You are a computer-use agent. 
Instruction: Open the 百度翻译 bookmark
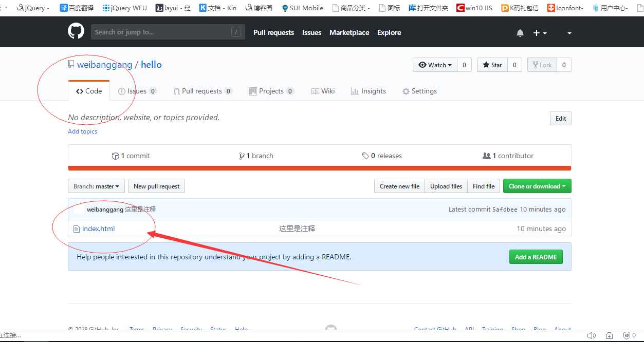point(78,8)
